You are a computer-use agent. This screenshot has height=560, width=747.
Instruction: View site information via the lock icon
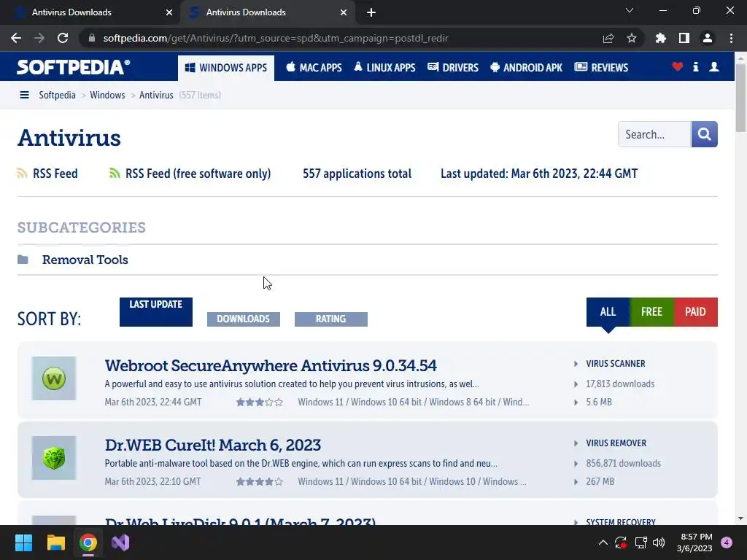point(92,38)
